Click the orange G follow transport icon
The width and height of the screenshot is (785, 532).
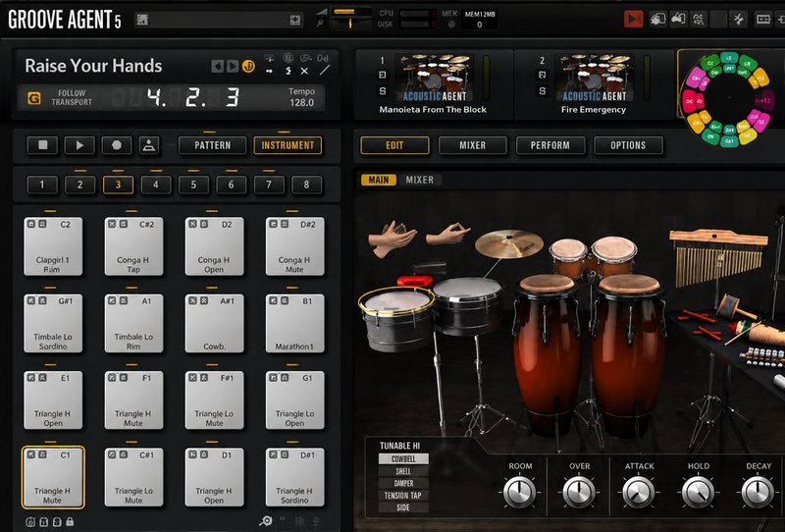(x=34, y=98)
